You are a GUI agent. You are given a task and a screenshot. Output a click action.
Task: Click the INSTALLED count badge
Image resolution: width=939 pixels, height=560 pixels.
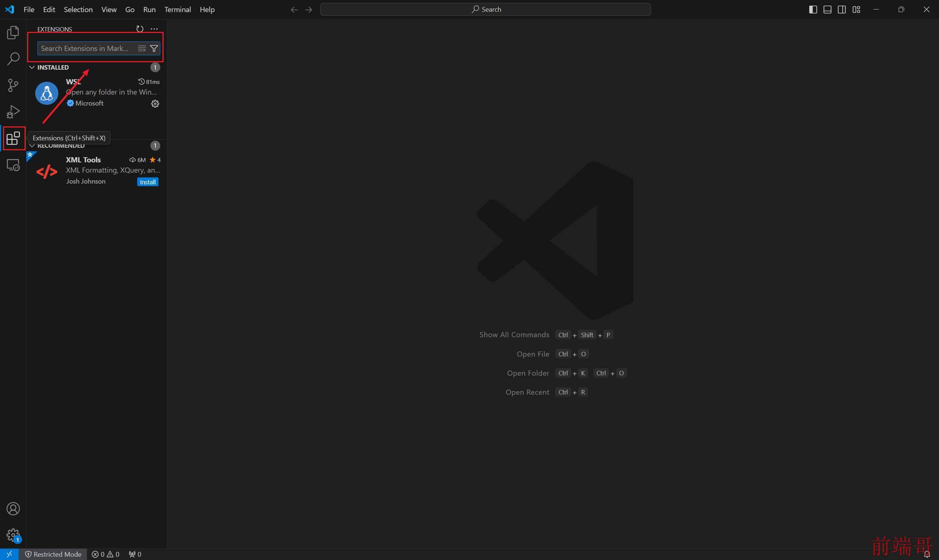pos(155,67)
